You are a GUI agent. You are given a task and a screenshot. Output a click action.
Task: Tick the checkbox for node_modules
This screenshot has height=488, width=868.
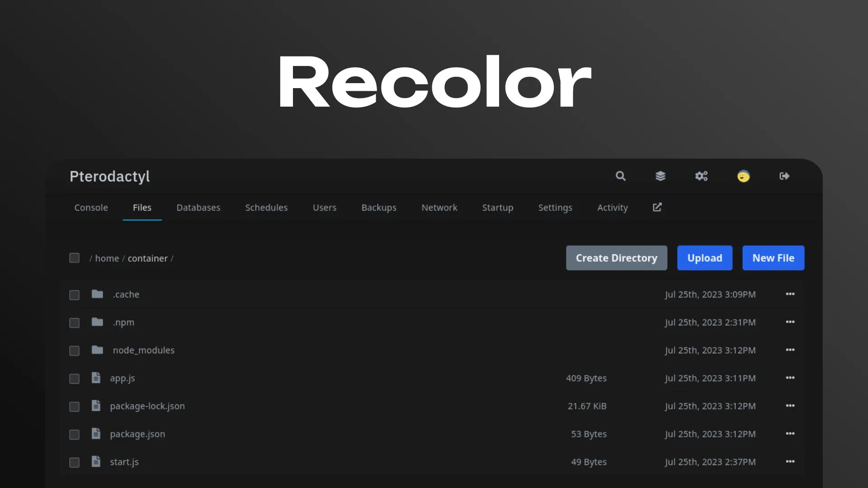[74, 351]
